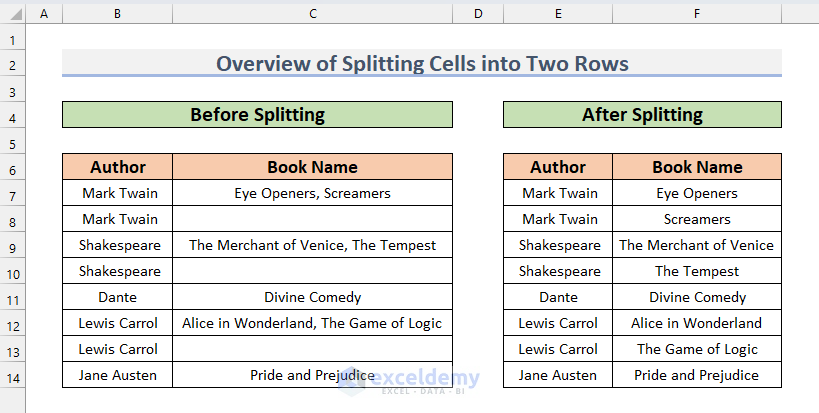Click the After Splitting header cell
This screenshot has width=819, height=413.
click(x=642, y=115)
